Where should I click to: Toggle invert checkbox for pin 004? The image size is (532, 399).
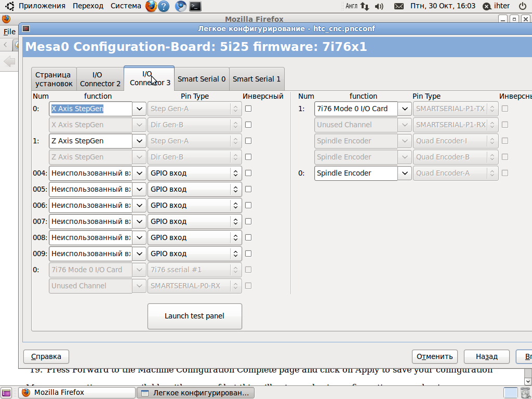[248, 173]
